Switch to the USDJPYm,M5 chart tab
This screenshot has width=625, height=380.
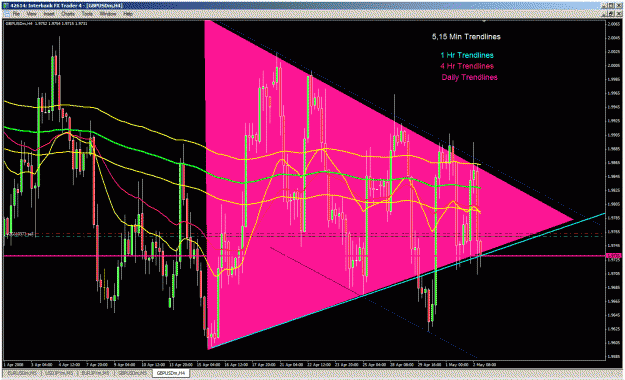59,373
